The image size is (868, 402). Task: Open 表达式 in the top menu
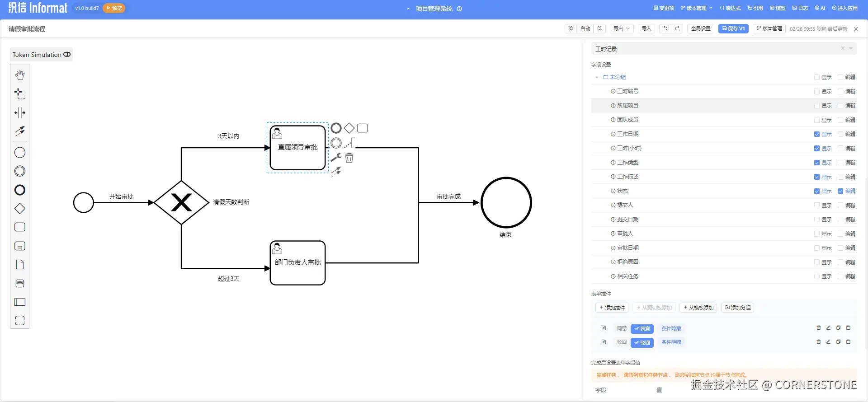click(730, 8)
